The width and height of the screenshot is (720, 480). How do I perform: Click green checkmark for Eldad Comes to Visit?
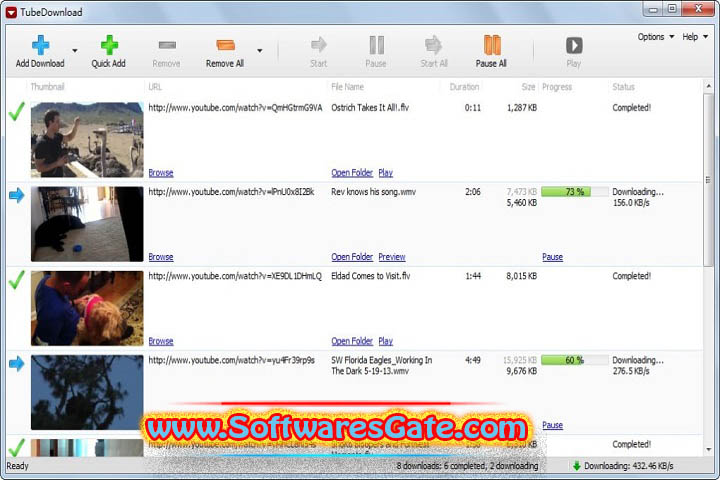[x=17, y=280]
